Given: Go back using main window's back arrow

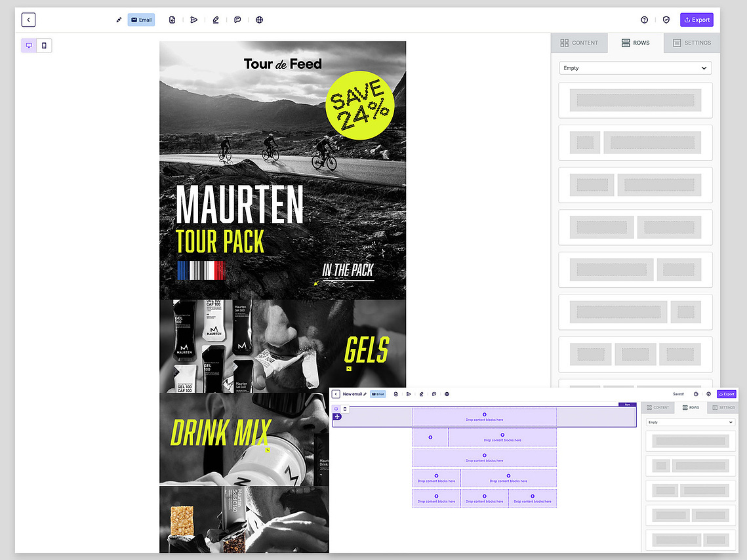Looking at the screenshot, I should tap(29, 20).
